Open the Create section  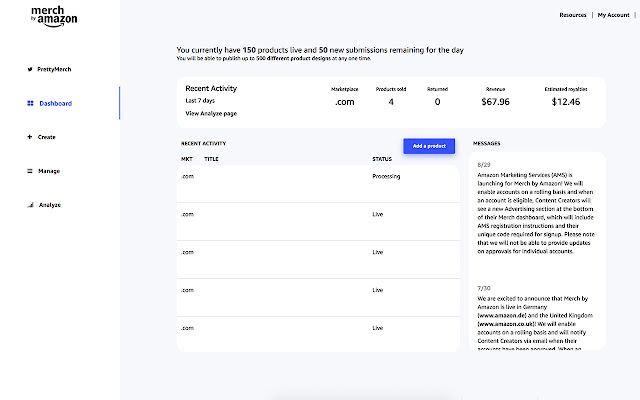click(x=47, y=137)
